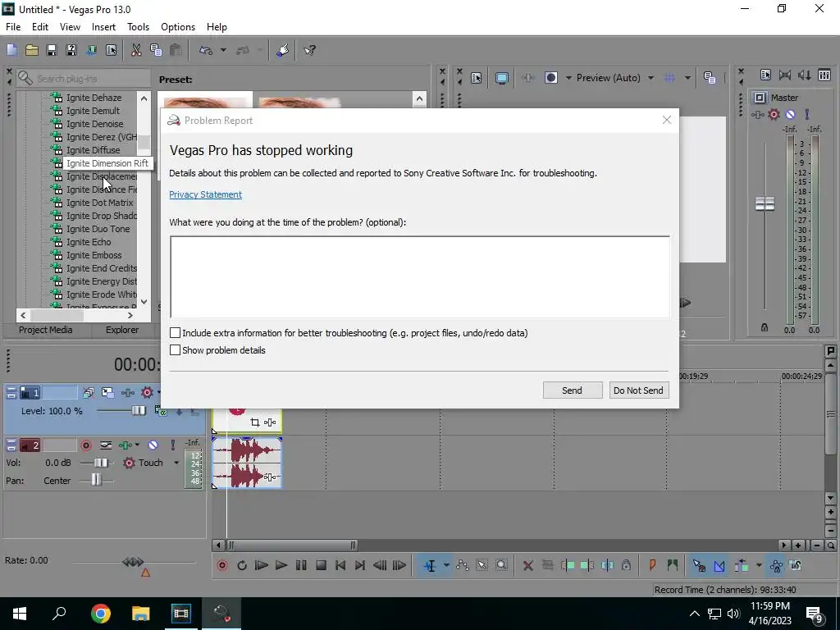Open the Tools menu
The width and height of the screenshot is (840, 630).
(138, 27)
